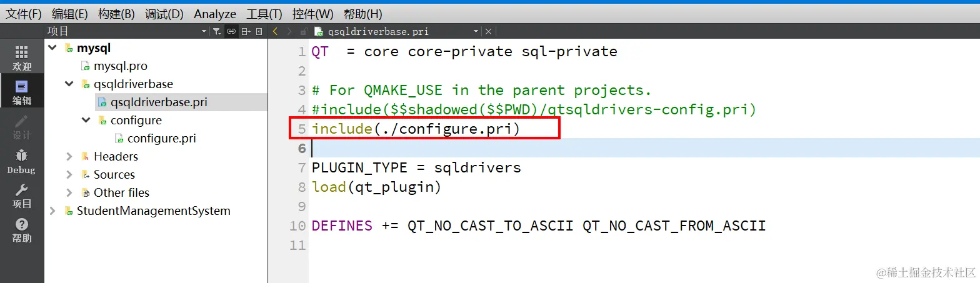The height and width of the screenshot is (283, 980).
Task: Open the 帮助 Help mode
Action: coord(22,231)
